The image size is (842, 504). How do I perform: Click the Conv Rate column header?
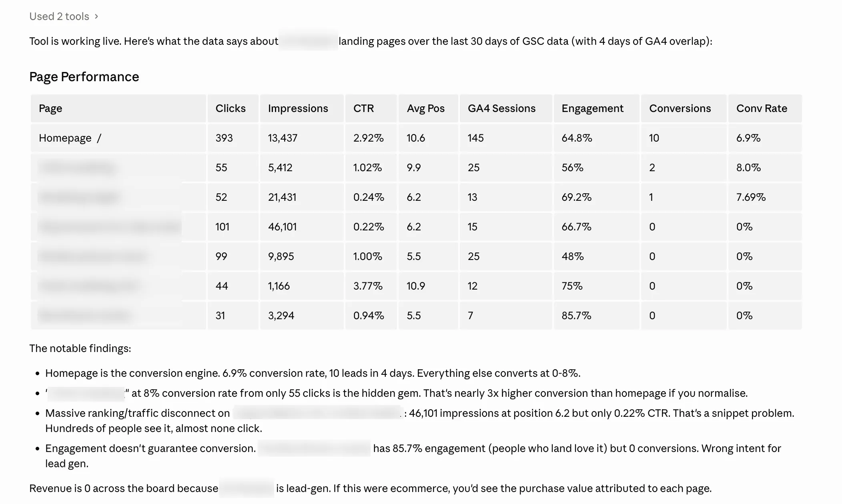[x=762, y=108]
